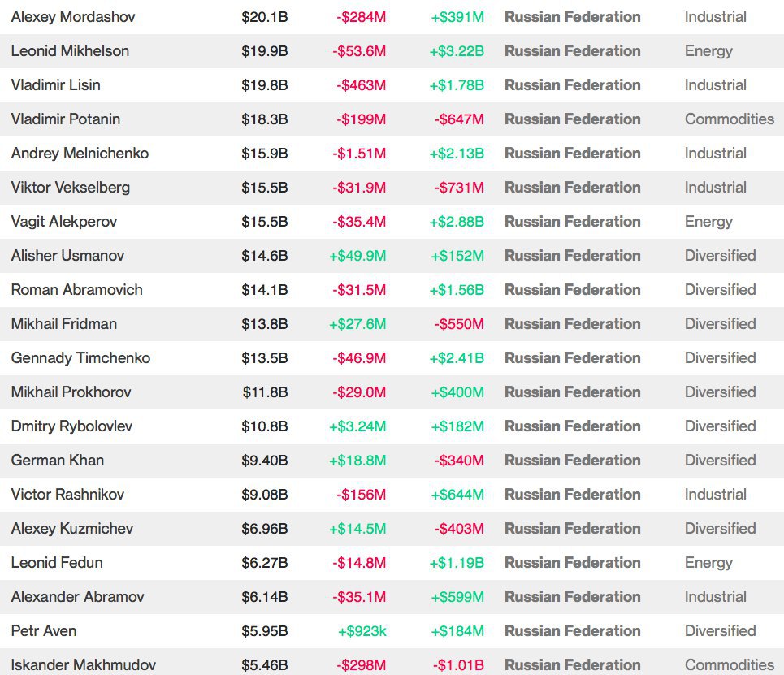Select the Mikhail Prokhorov name
The height and width of the screenshot is (675, 784).
[71, 392]
